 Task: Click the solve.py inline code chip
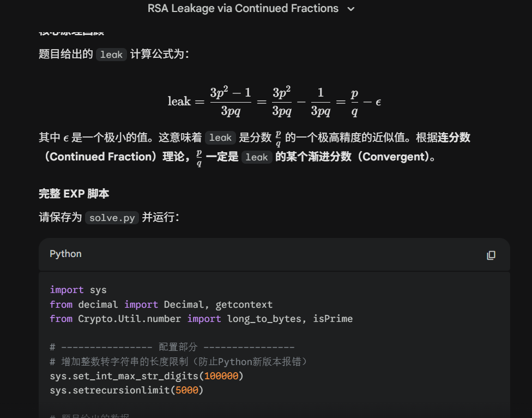(112, 218)
